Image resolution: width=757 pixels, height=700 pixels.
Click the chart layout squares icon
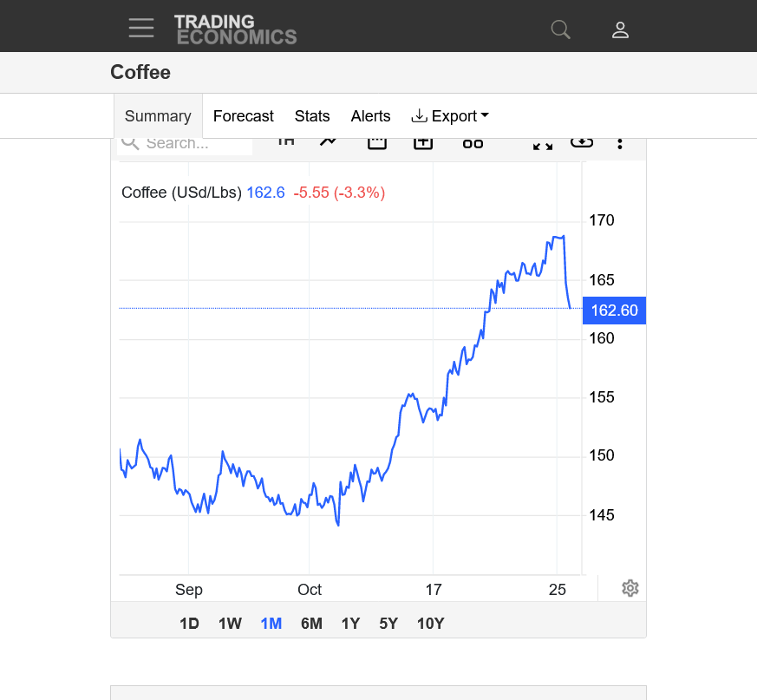[473, 144]
